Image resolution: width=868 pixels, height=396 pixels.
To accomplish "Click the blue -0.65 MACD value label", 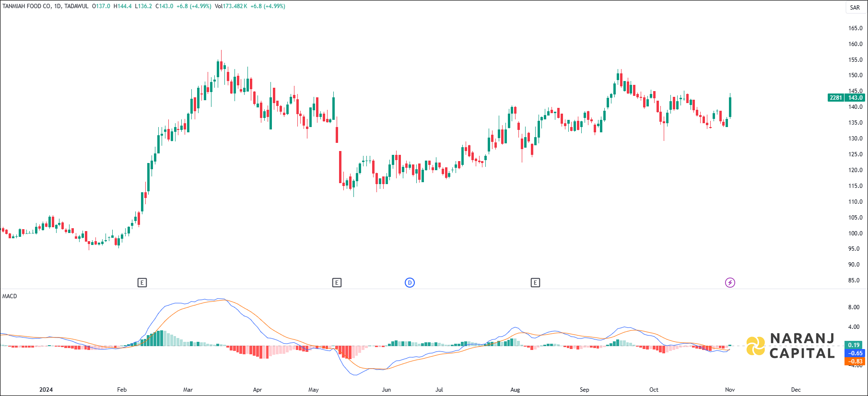I will point(855,353).
